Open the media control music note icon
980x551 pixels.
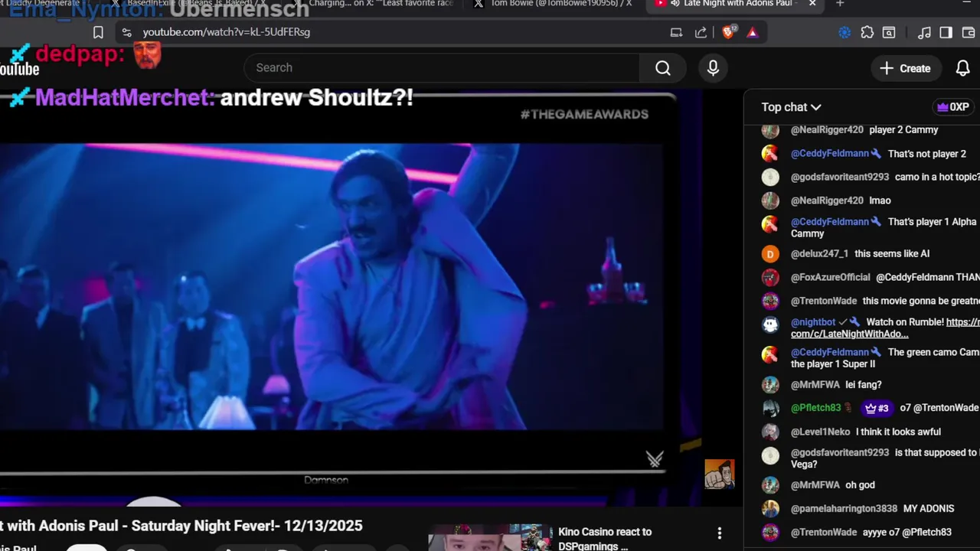pyautogui.click(x=925, y=32)
